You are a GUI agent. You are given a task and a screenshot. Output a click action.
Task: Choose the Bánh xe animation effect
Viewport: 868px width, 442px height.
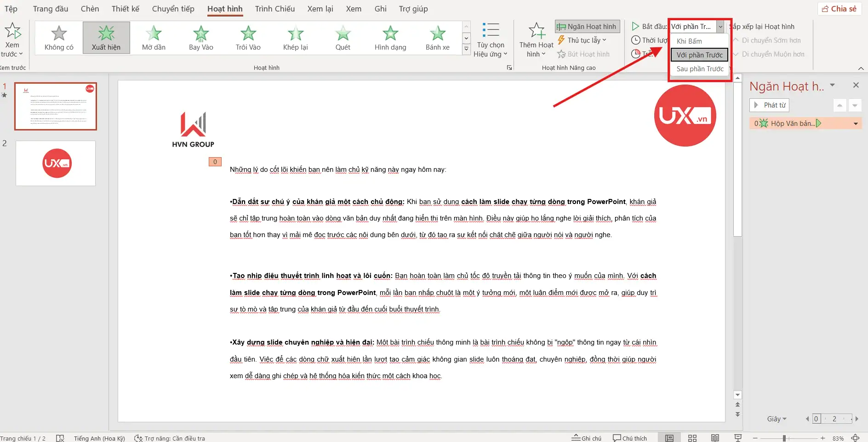click(x=437, y=38)
